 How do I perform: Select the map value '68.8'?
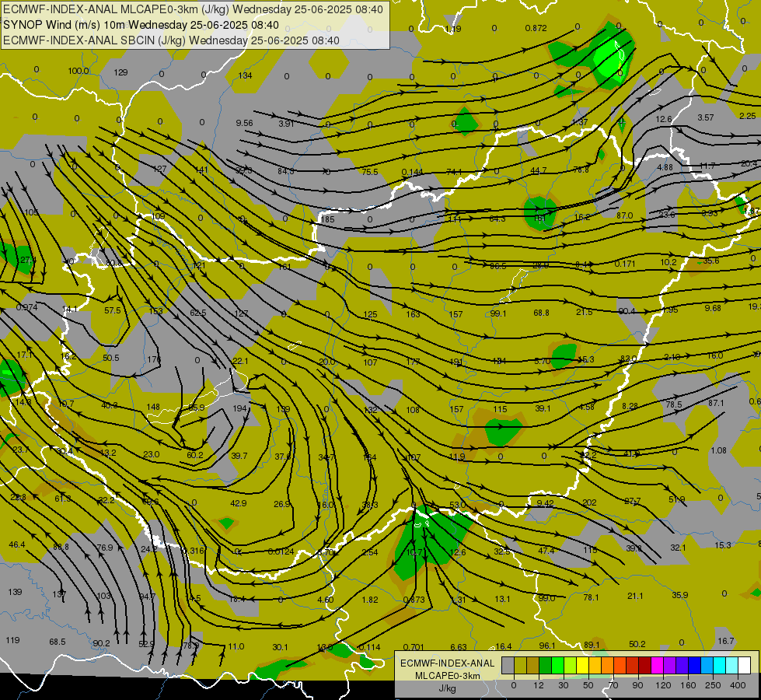coord(541,313)
